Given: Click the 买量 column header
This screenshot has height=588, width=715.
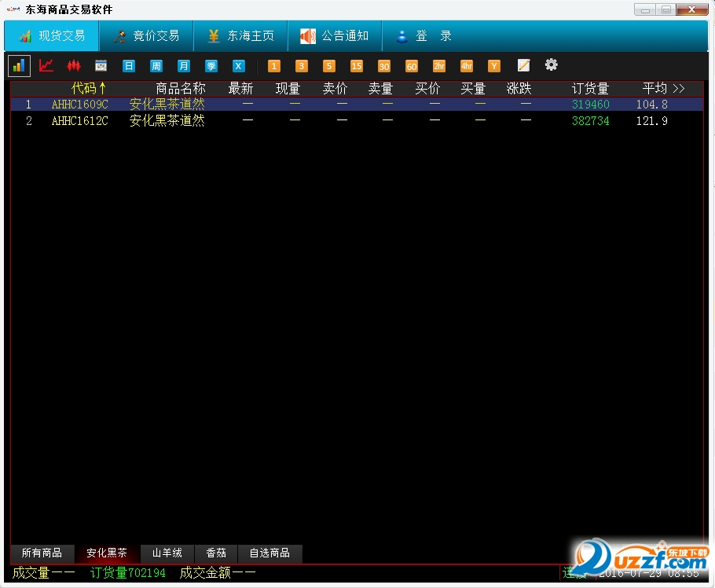Looking at the screenshot, I should 473,88.
